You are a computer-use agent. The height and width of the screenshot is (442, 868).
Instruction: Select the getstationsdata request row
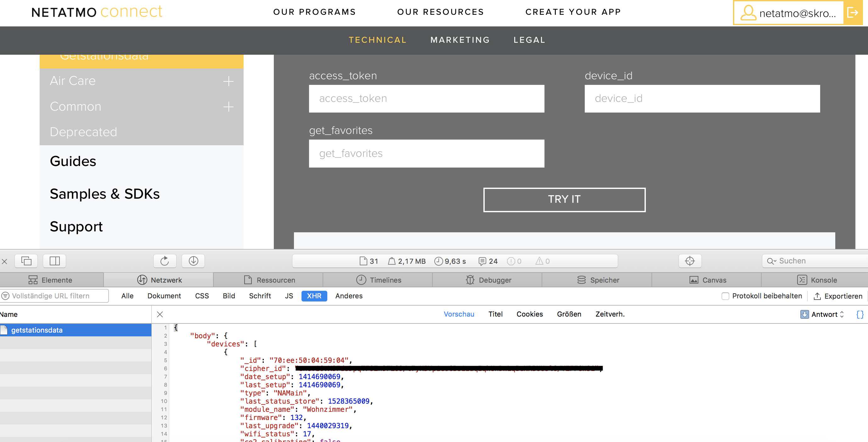pos(37,330)
